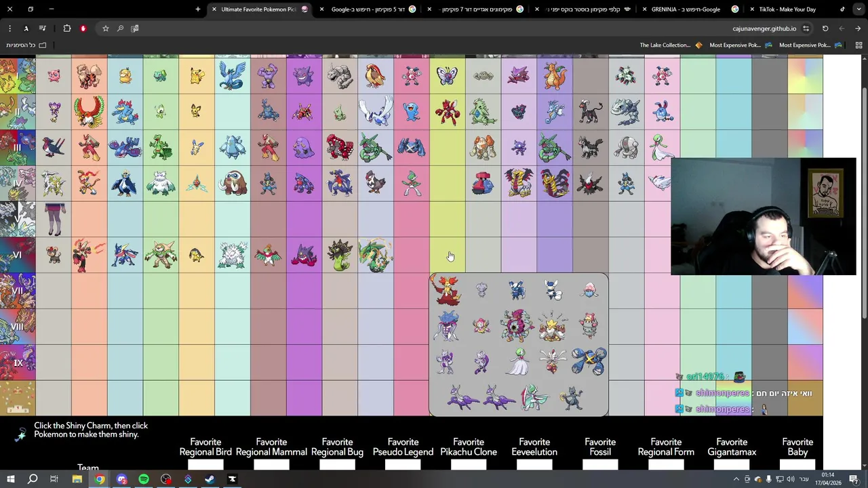The image size is (868, 488).
Task: Select Pikachu in the generation I row
Action: (x=197, y=76)
